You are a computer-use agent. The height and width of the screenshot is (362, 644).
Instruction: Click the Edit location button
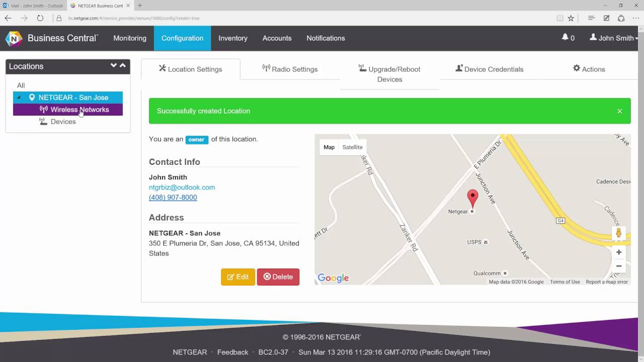coord(238,277)
